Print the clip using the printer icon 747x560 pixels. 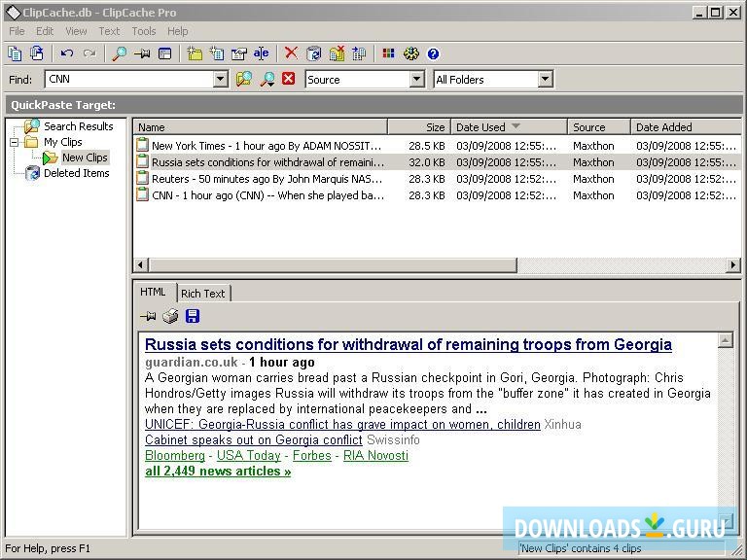click(170, 316)
